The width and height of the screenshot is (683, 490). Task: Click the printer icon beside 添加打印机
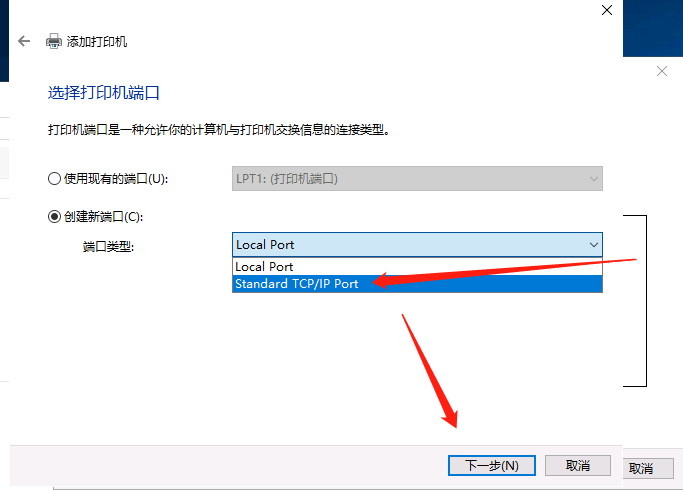pos(54,41)
